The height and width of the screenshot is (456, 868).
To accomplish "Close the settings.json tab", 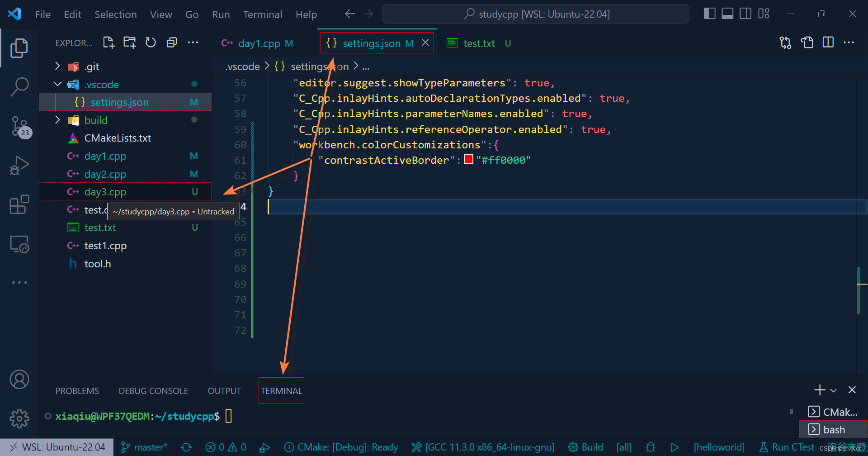I will (x=425, y=43).
